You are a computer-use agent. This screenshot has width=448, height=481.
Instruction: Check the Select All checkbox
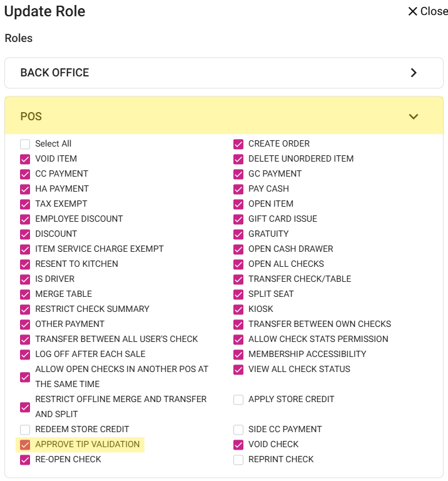(x=25, y=144)
